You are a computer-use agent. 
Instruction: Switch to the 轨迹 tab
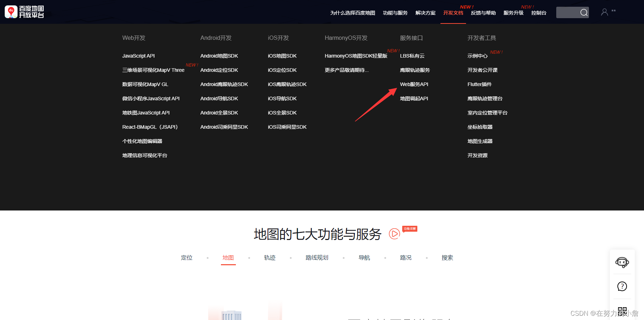(x=270, y=258)
